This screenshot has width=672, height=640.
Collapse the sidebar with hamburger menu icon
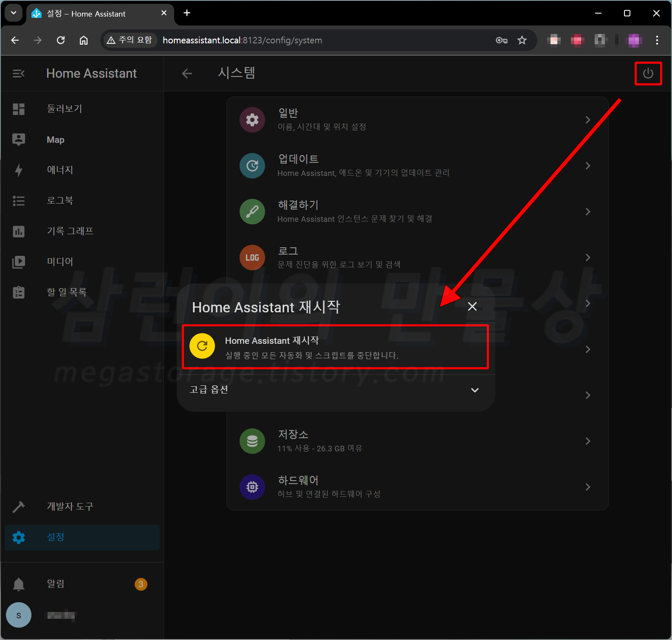[18, 74]
